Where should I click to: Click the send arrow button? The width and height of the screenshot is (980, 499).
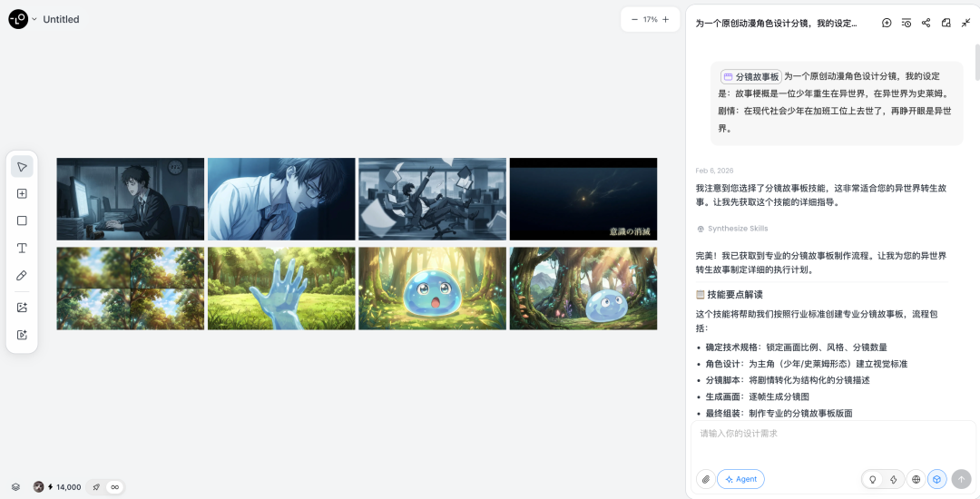(x=961, y=479)
